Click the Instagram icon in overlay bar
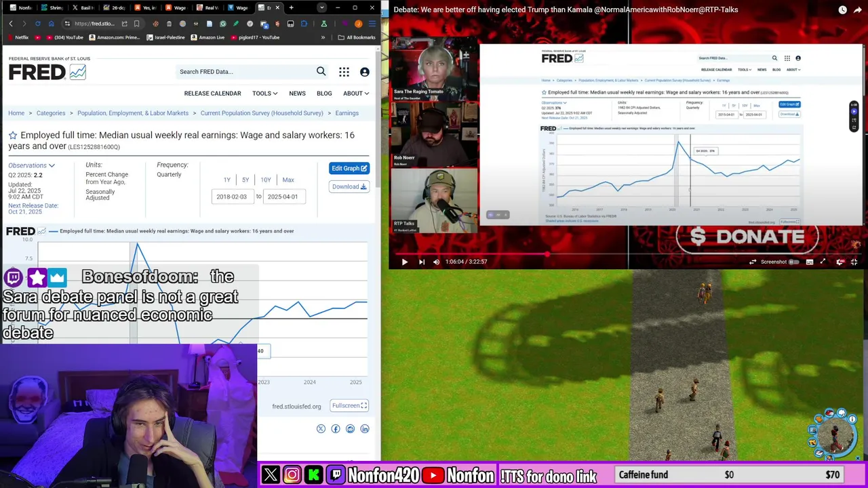 [x=292, y=475]
